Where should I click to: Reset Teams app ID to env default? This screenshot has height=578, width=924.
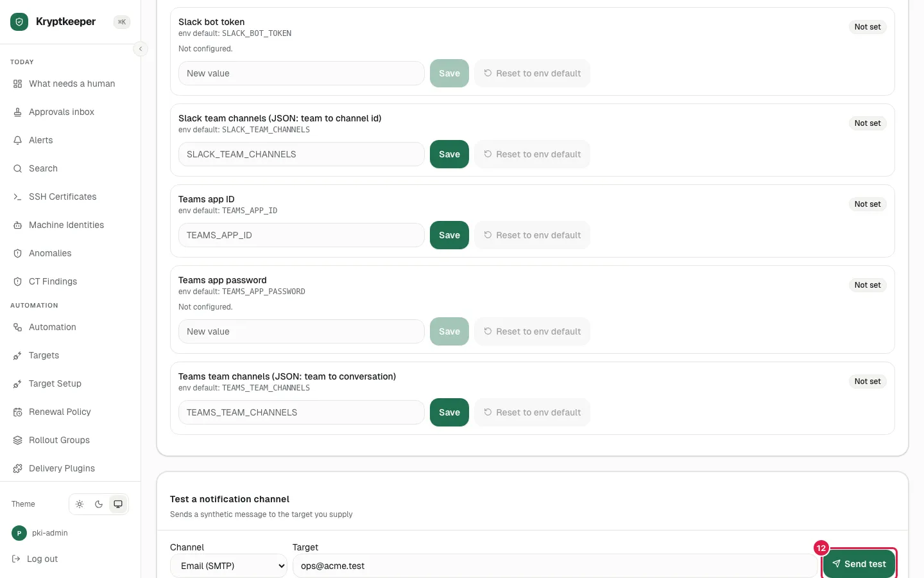point(532,235)
